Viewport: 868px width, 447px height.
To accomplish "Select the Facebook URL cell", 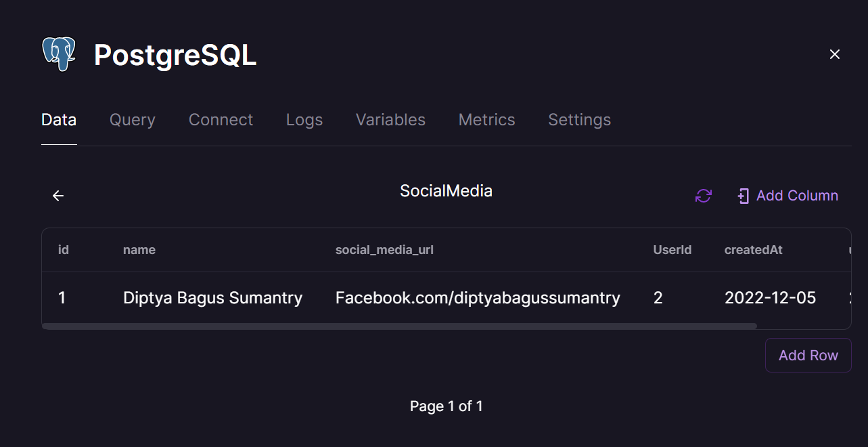I will tap(477, 297).
